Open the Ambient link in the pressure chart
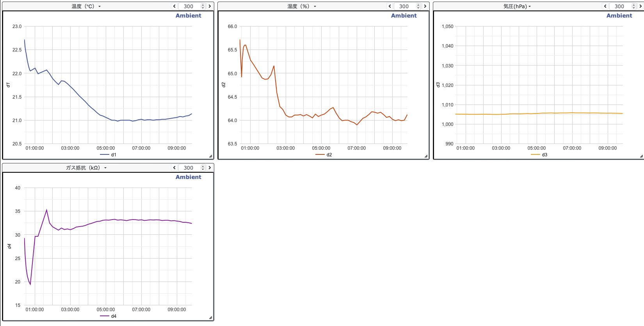 pos(619,16)
